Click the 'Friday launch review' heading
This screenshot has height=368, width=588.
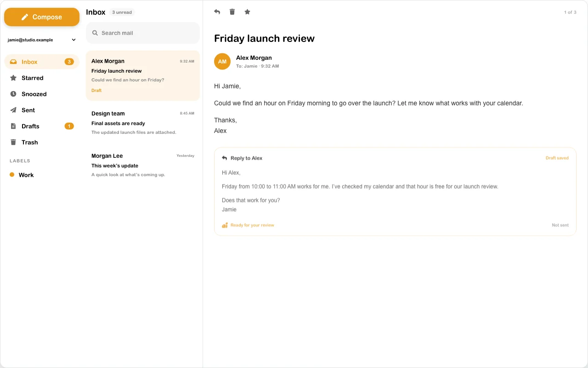(x=264, y=39)
